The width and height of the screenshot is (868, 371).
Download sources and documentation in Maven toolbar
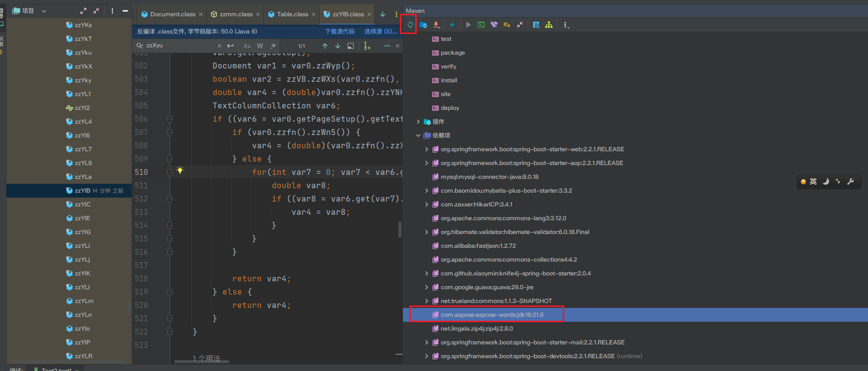pos(436,25)
